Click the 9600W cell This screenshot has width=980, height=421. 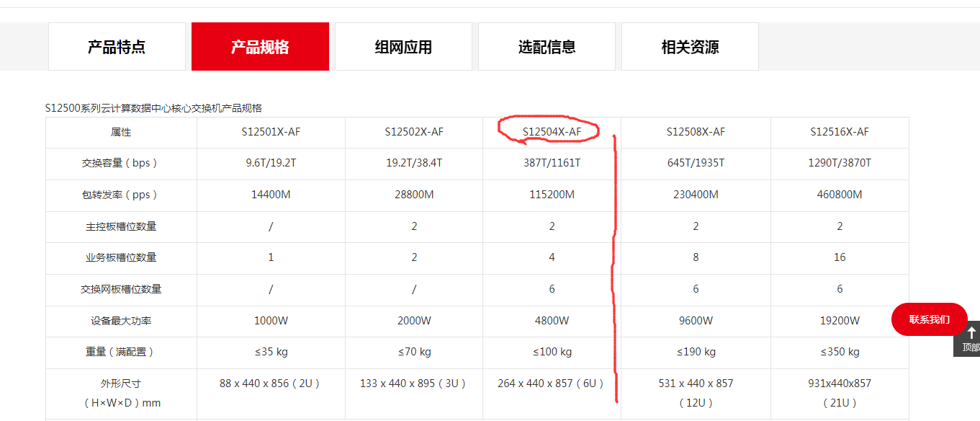pyautogui.click(x=696, y=321)
